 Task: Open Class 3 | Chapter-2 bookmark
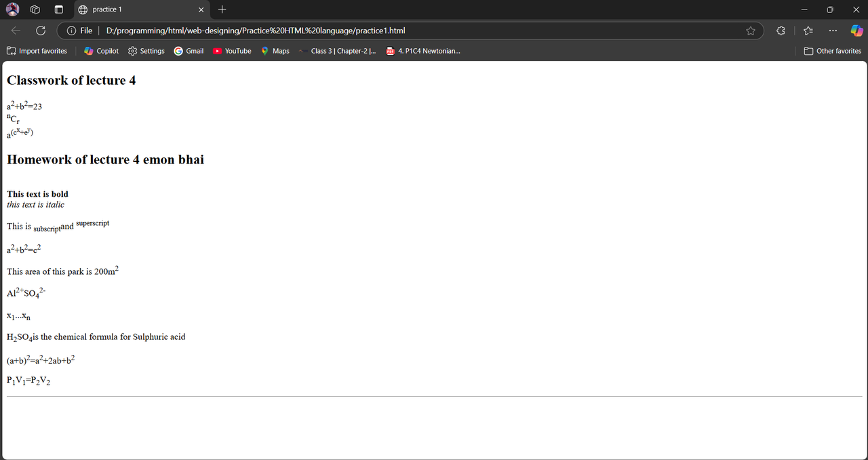(x=336, y=51)
